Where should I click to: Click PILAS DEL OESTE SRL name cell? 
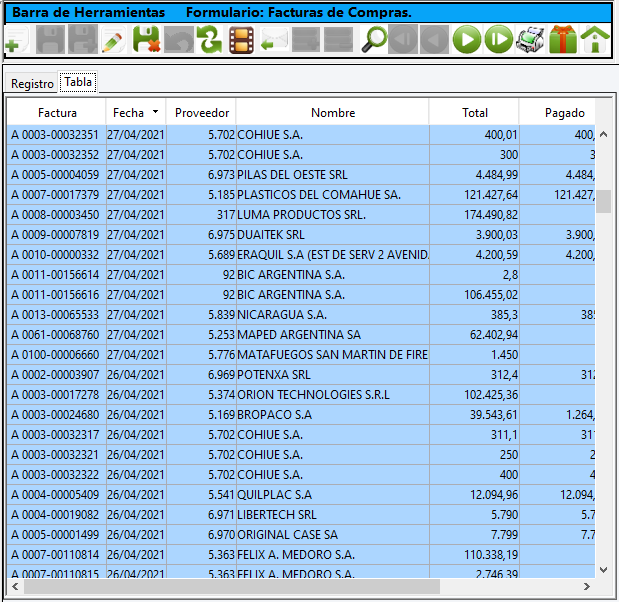[x=333, y=175]
